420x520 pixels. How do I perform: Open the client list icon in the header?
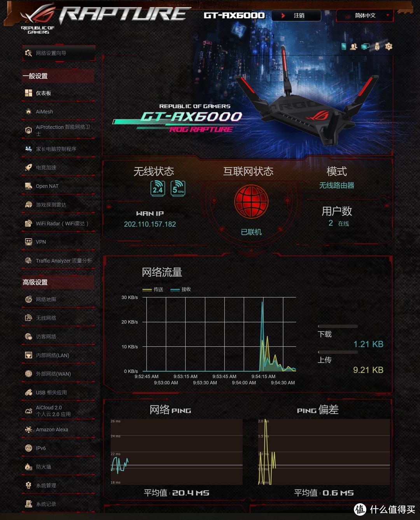[x=353, y=46]
